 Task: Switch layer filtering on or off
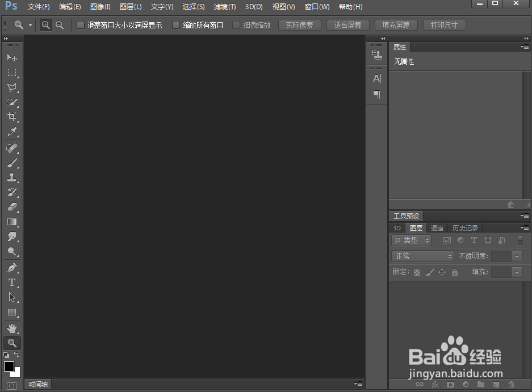tap(520, 240)
